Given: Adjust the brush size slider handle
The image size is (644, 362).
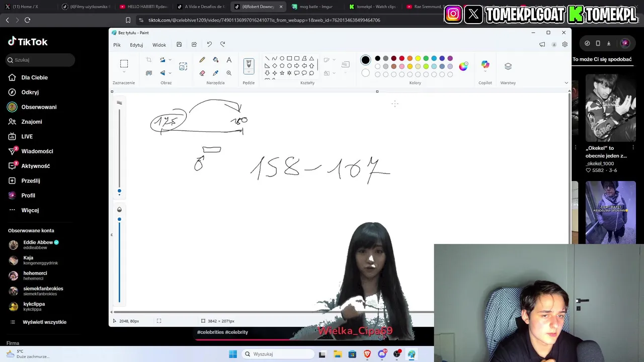Looking at the screenshot, I should tap(119, 191).
